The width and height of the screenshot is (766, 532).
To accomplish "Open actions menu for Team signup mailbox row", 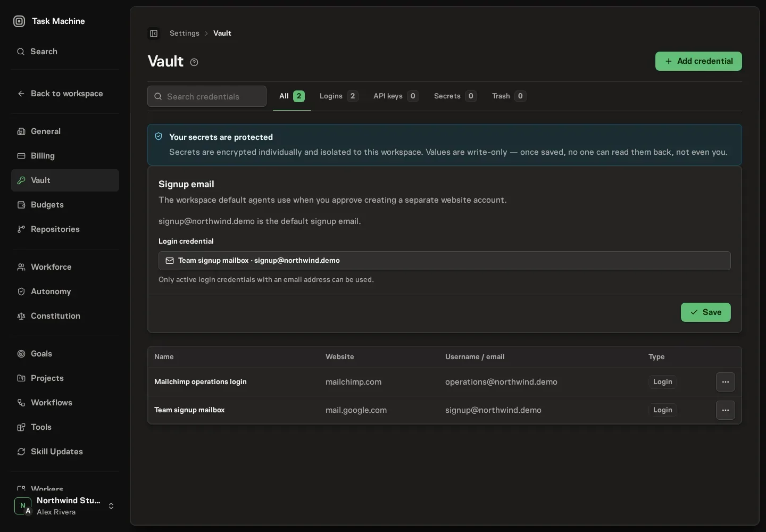I will 726,410.
